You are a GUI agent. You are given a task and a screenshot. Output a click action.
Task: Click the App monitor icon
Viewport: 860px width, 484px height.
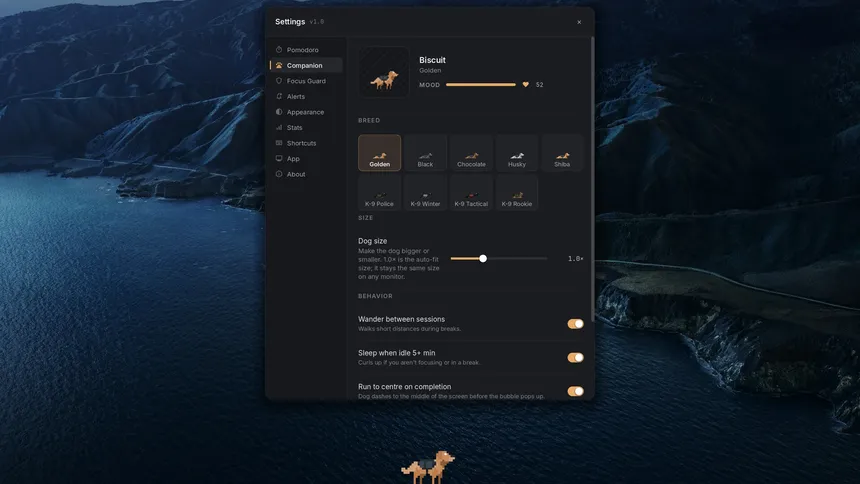point(279,159)
